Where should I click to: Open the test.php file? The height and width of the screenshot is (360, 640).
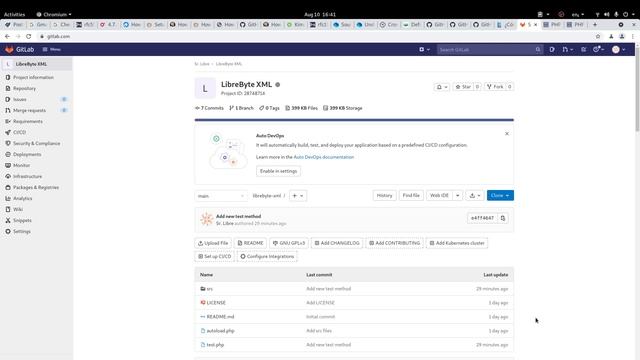click(x=215, y=345)
